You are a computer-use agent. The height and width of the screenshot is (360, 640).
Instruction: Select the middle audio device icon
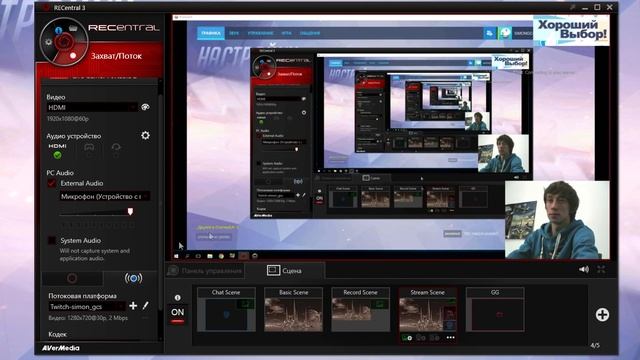pyautogui.click(x=89, y=151)
